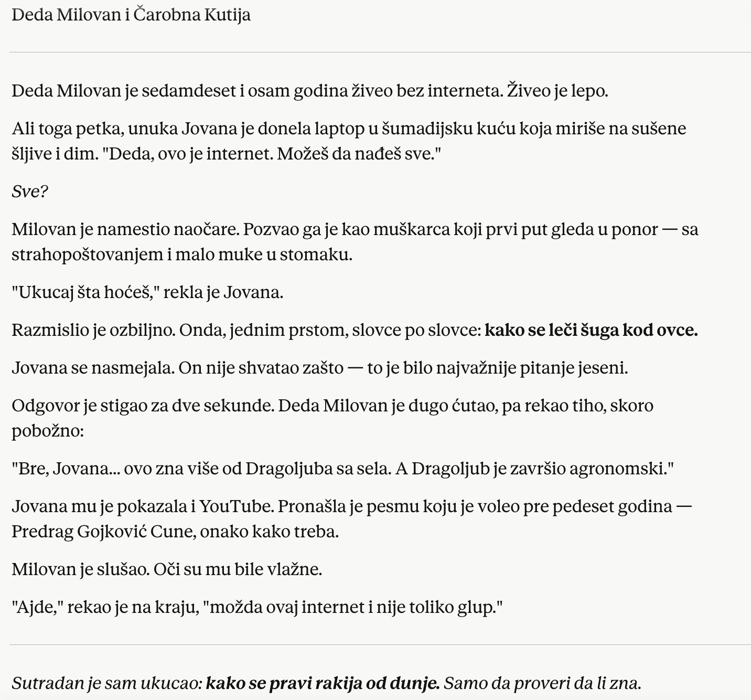The height and width of the screenshot is (700, 751).
Task: Click the horizontal divider below the title
Action: tap(380, 52)
